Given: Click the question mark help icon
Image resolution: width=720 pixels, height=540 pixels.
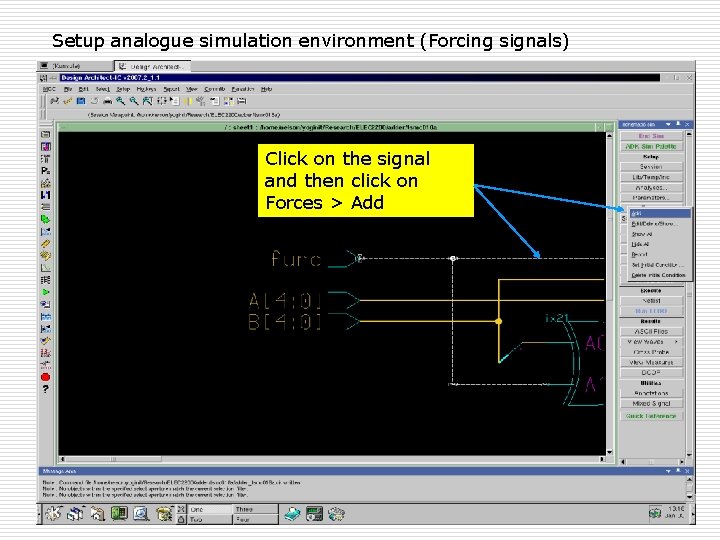Looking at the screenshot, I should pos(45,389).
